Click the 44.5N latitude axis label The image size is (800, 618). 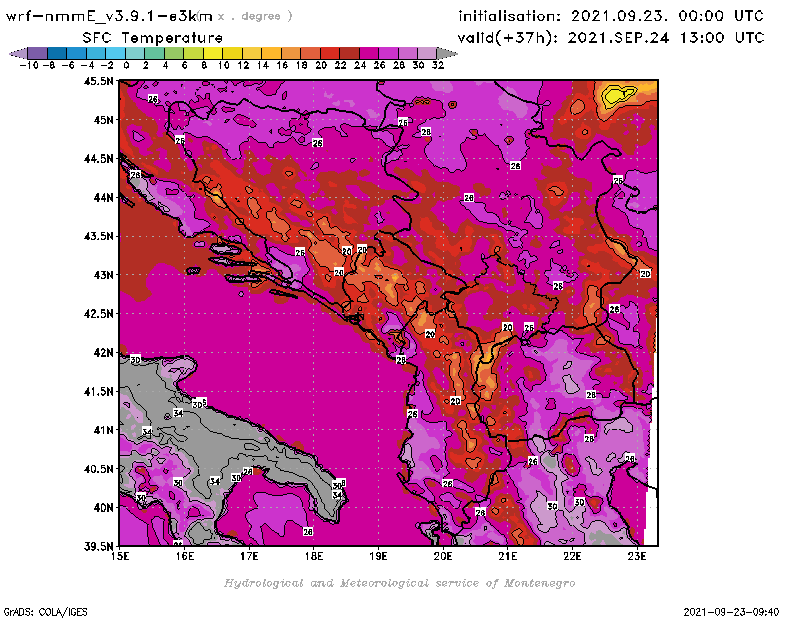tap(98, 159)
